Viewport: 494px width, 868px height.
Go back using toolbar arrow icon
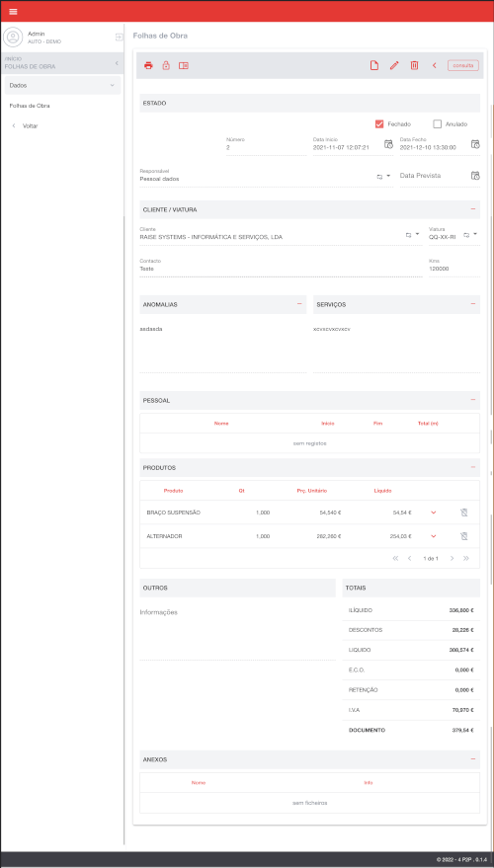coord(434,65)
